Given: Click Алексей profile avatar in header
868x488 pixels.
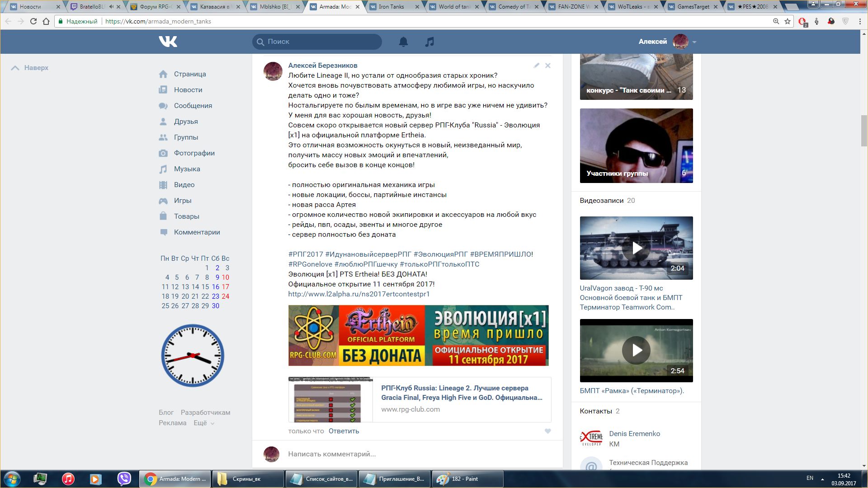Looking at the screenshot, I should 680,42.
